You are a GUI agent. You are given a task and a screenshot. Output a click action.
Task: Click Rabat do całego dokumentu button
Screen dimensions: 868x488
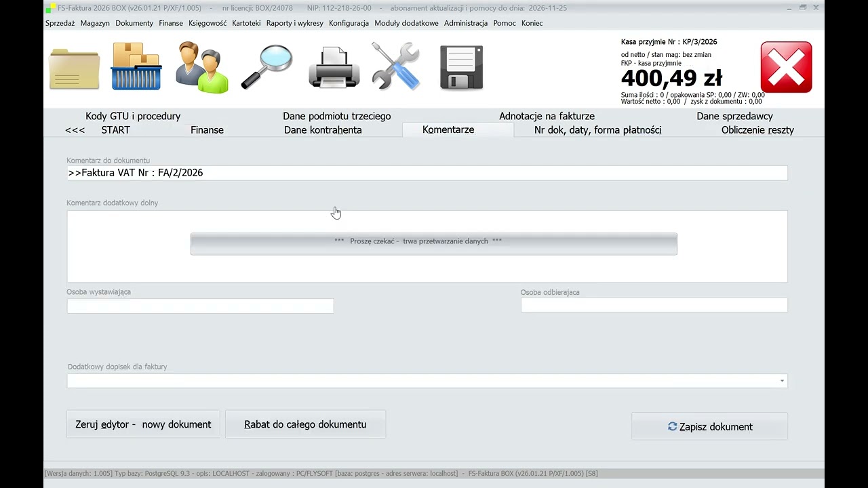[x=305, y=424]
